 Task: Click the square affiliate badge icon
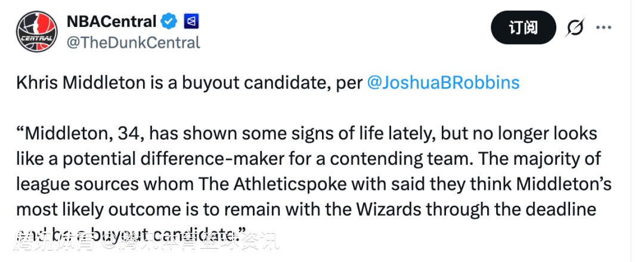[191, 22]
